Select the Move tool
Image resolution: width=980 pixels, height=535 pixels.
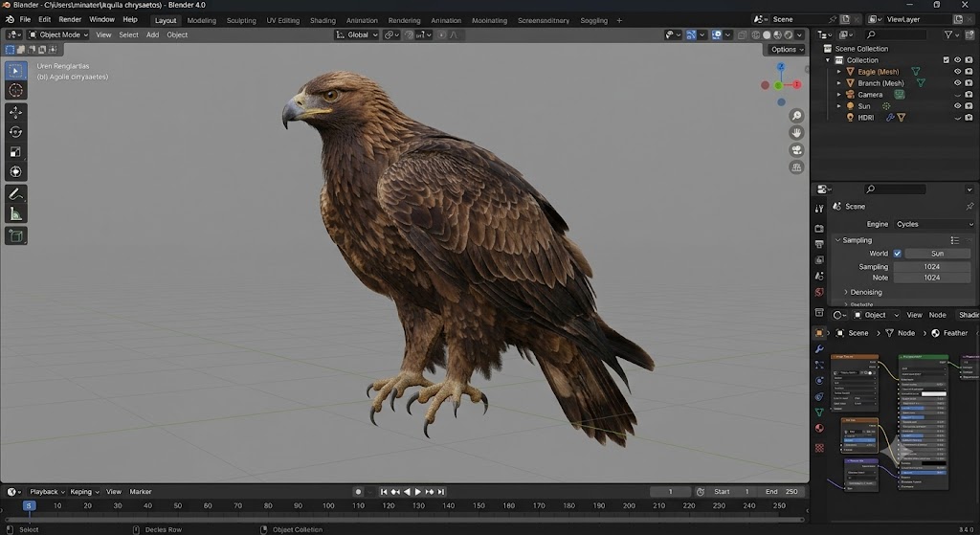coord(15,113)
